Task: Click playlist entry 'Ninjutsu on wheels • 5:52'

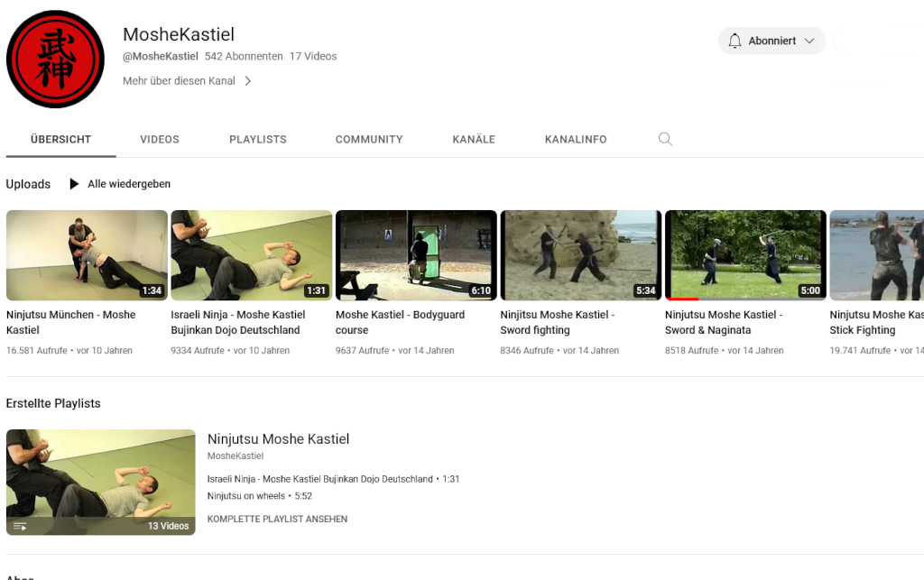Action: [x=260, y=496]
